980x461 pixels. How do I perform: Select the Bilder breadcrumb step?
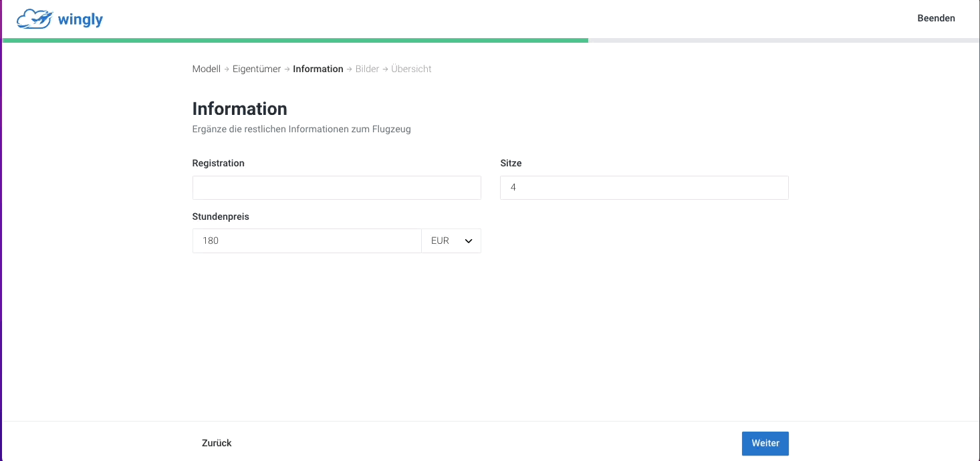tap(367, 69)
